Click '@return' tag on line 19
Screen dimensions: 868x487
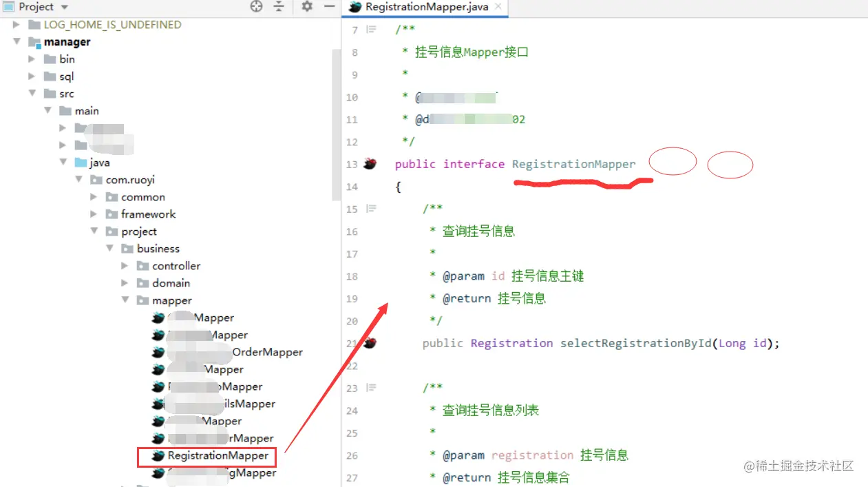466,298
